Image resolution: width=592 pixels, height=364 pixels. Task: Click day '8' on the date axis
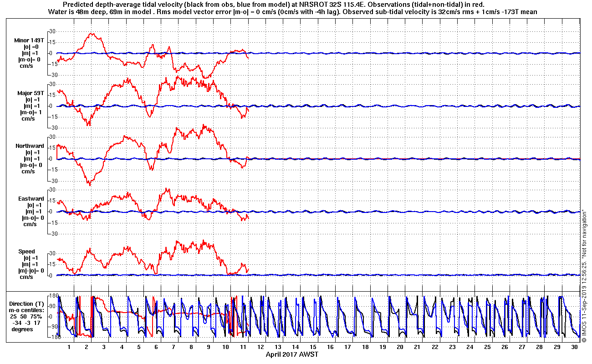pyautogui.click(x=191, y=347)
